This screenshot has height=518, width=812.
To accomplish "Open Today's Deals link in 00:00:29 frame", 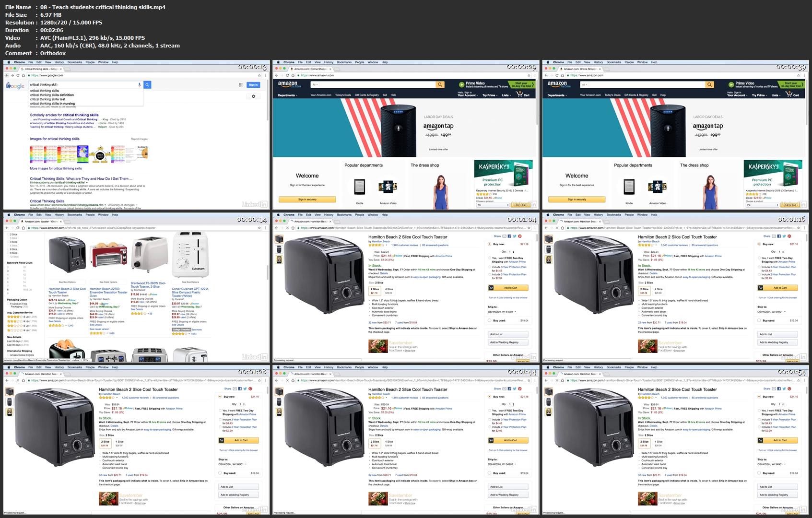I will coord(343,95).
